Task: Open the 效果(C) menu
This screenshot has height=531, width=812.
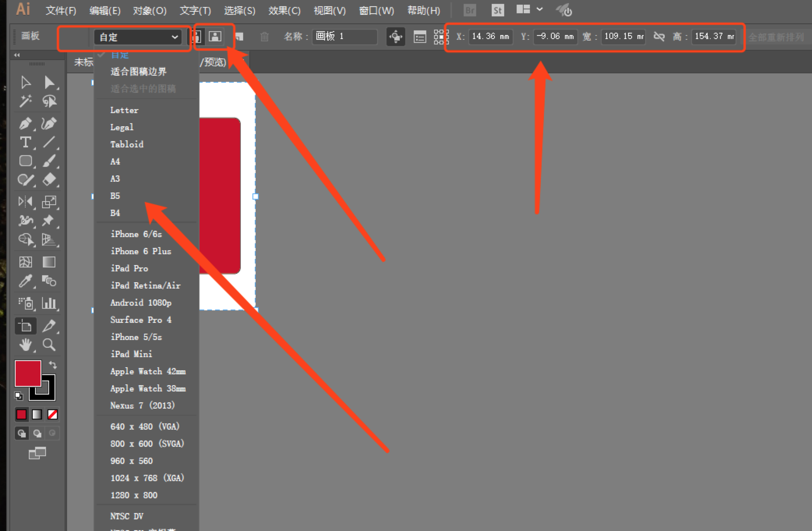Action: pyautogui.click(x=284, y=11)
